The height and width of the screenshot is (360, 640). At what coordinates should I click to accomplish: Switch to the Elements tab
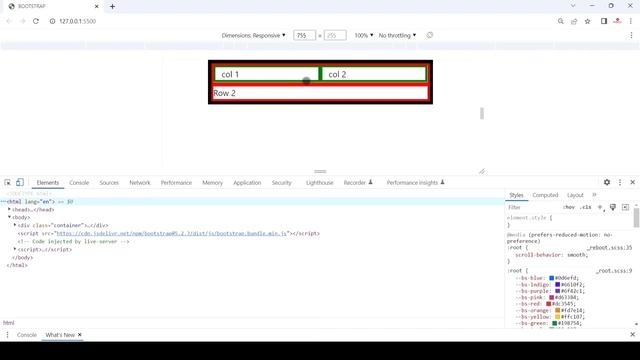coord(48,182)
